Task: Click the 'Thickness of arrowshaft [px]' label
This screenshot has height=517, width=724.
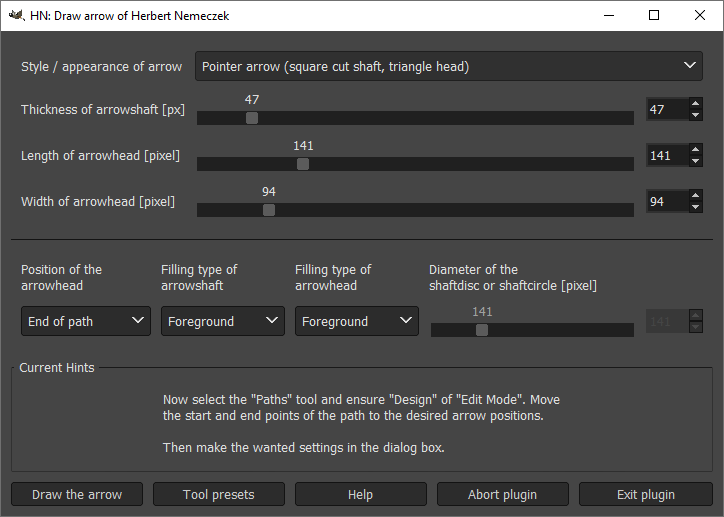Action: coord(103,109)
